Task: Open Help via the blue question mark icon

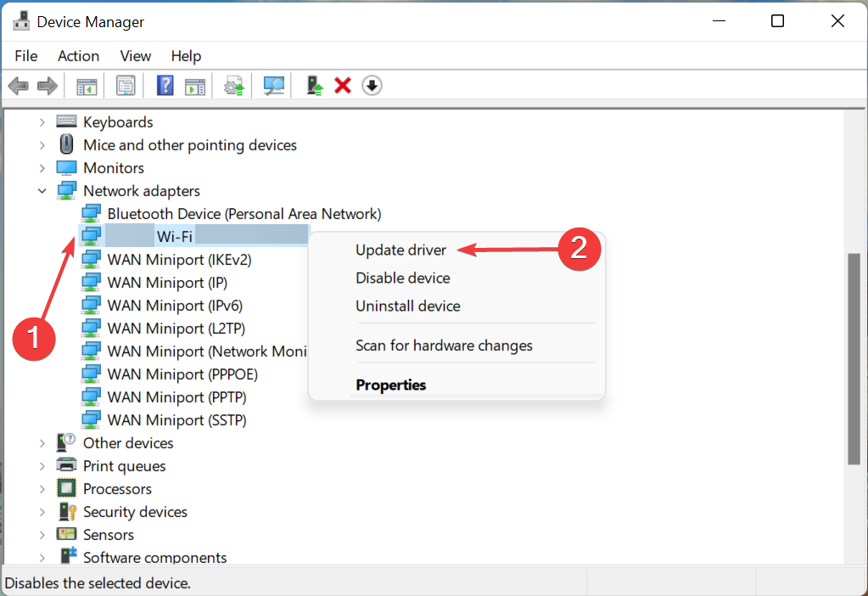Action: coord(165,86)
